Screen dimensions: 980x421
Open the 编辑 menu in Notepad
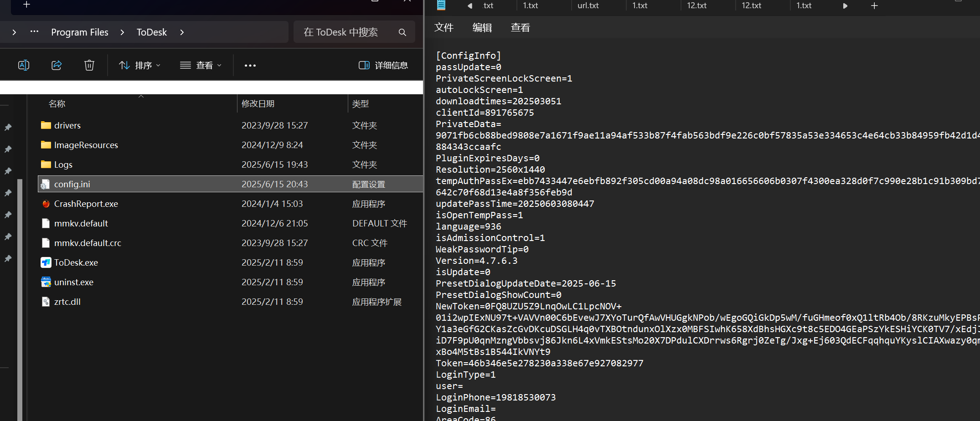click(482, 27)
